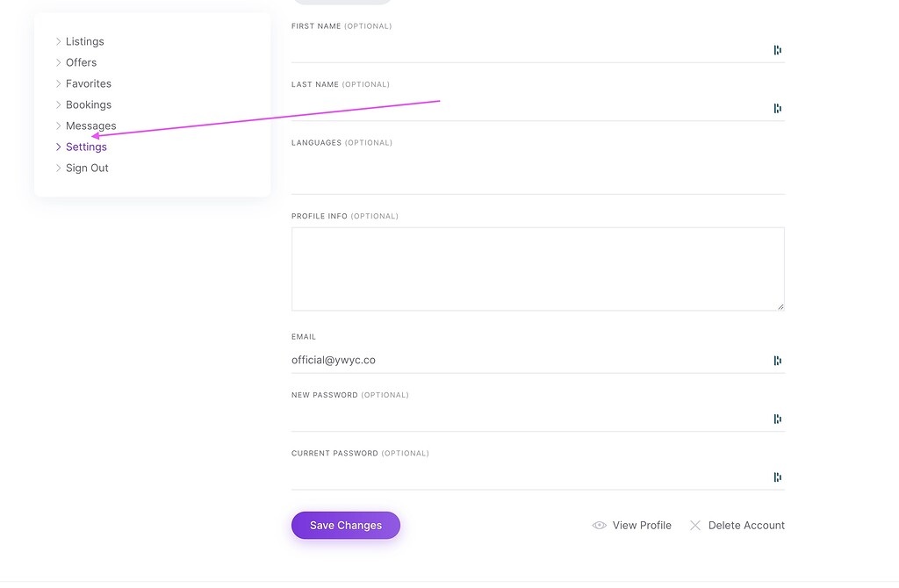Click the X icon beside Delete Account
Image resolution: width=899 pixels, height=588 pixels.
(x=694, y=525)
